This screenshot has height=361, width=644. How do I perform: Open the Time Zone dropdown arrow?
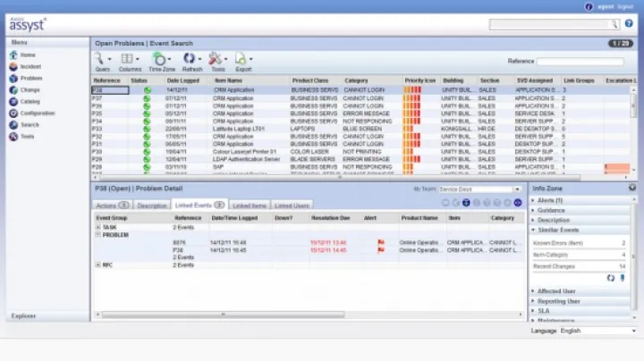coord(170,59)
